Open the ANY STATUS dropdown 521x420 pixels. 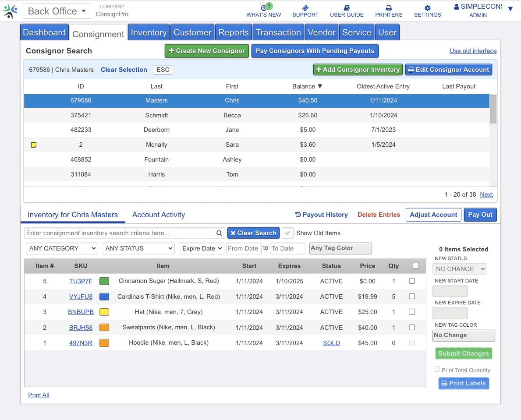click(138, 248)
